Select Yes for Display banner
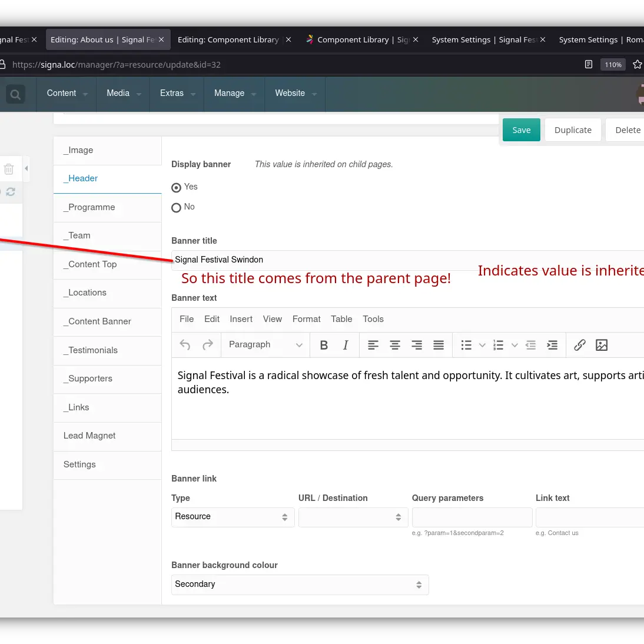644x644 pixels. tap(176, 188)
